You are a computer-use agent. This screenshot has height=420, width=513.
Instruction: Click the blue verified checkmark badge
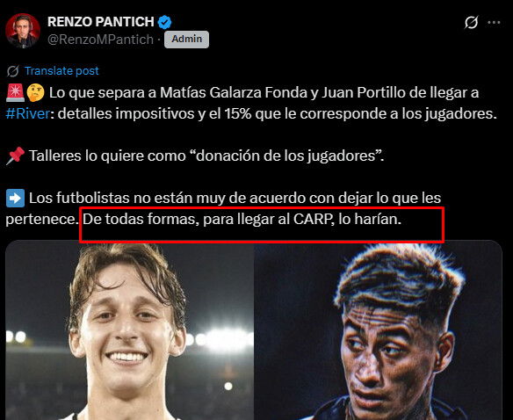click(x=164, y=22)
